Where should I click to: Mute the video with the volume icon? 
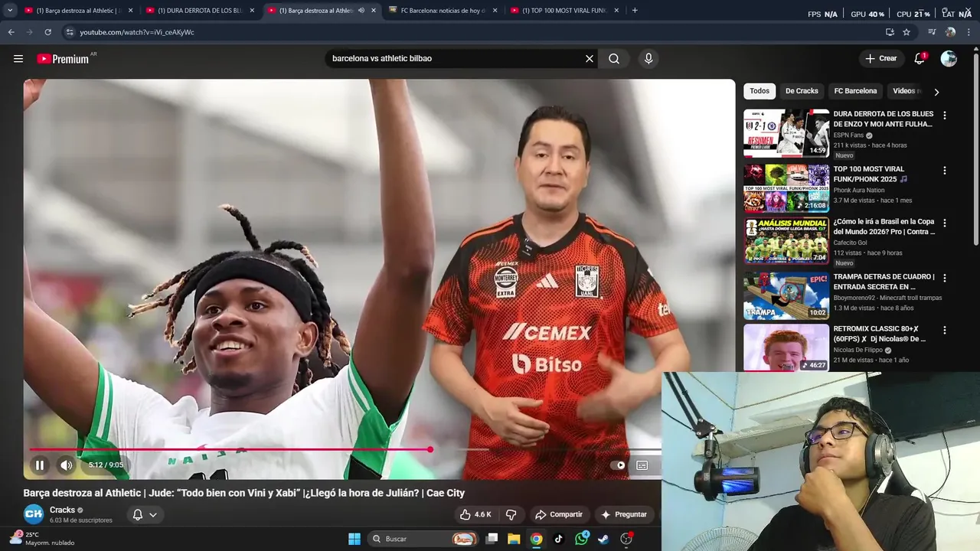click(67, 465)
